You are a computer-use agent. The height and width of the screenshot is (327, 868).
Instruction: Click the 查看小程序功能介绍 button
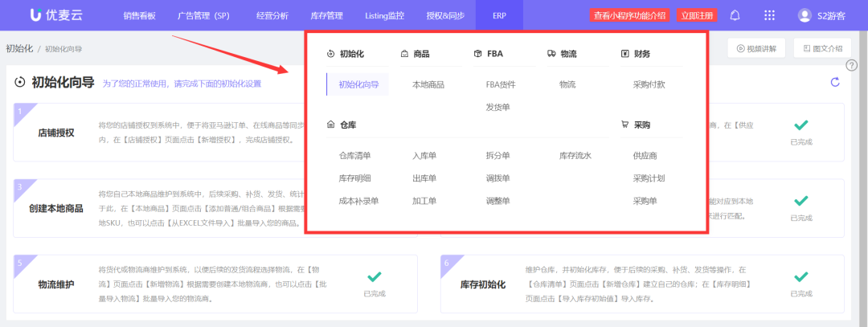(629, 15)
